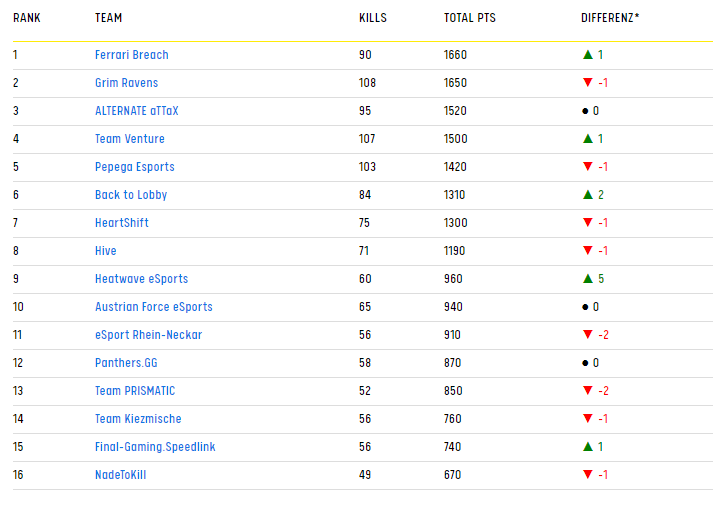Click the black dot in Panthers.GG row
The height and width of the screenshot is (508, 725).
585,363
